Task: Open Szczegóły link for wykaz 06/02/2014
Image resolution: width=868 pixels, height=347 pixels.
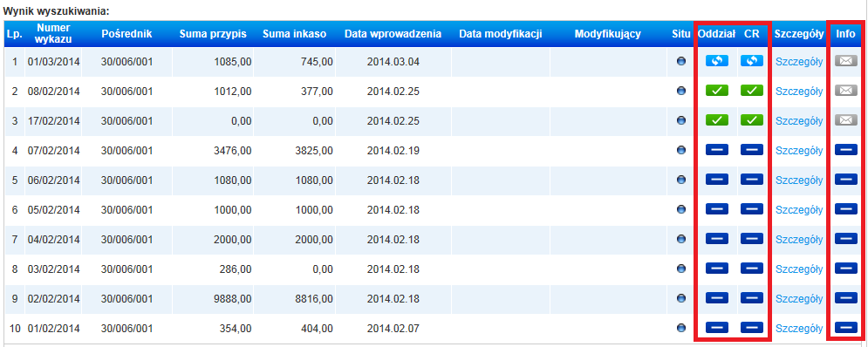Action: click(799, 180)
